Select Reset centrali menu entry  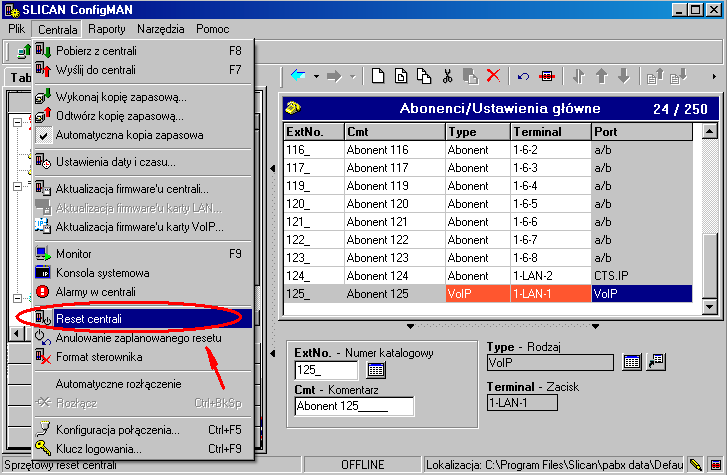tap(143, 319)
